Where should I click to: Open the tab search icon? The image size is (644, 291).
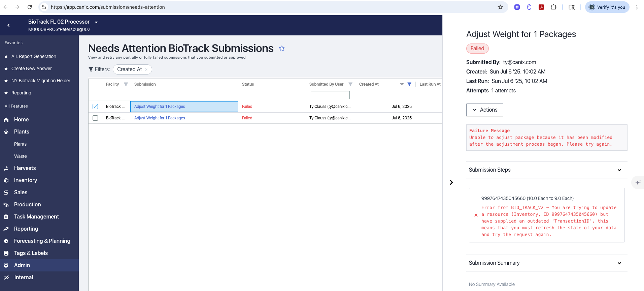572,7
